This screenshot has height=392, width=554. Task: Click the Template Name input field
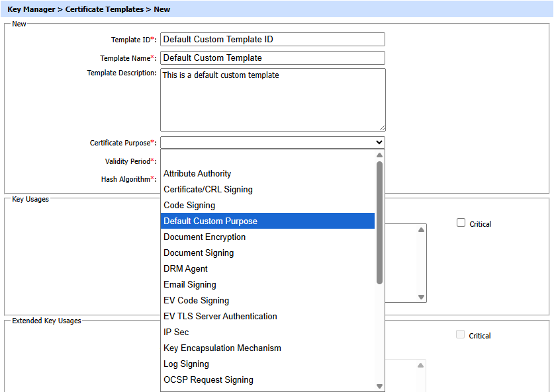click(x=272, y=58)
